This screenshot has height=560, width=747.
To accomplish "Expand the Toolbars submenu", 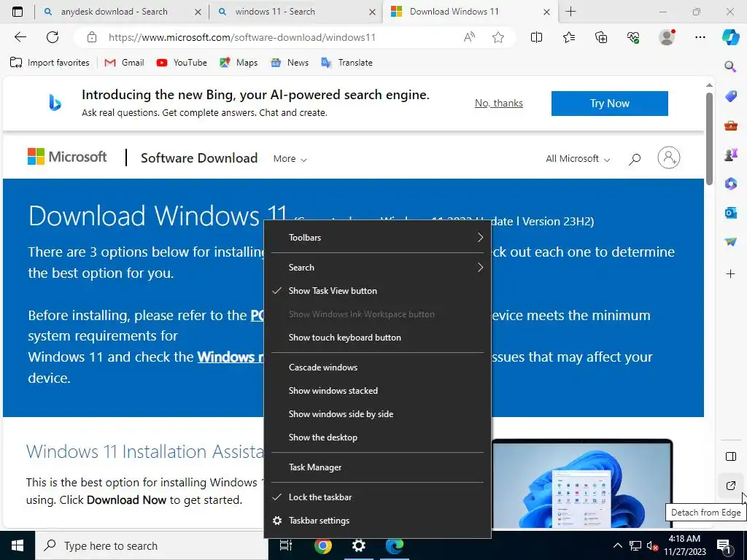I will [x=377, y=237].
